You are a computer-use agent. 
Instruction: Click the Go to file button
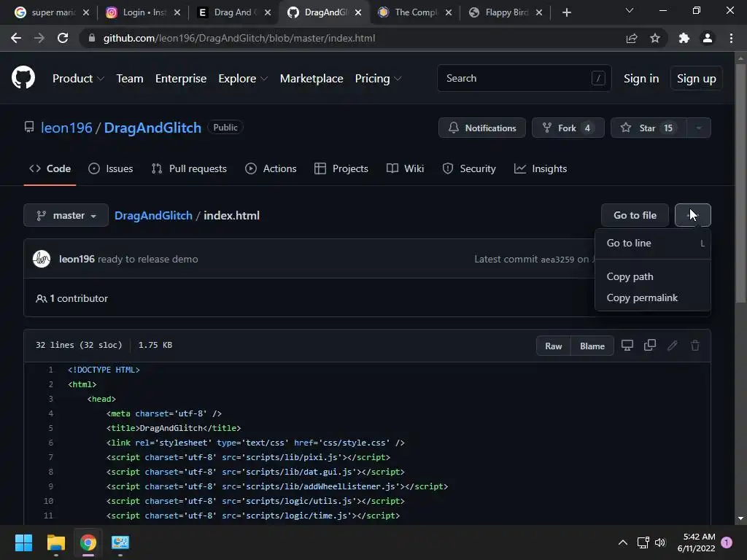coord(635,215)
